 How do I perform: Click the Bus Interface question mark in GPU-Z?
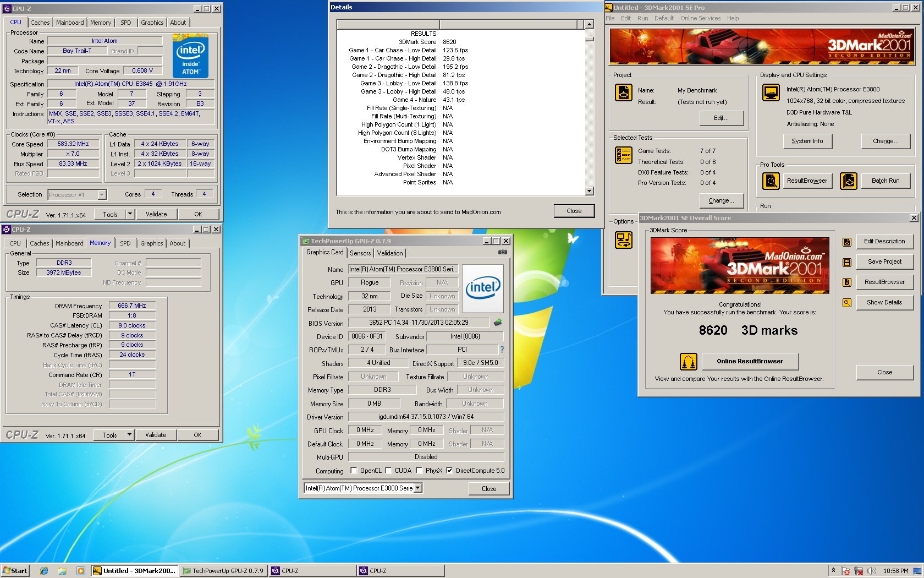click(x=502, y=350)
